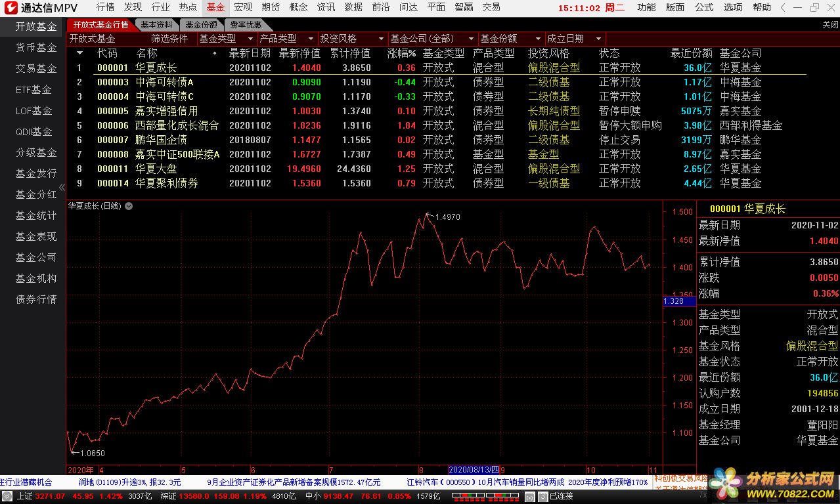Select 交易基金 in the sidebar
Screen dimensions: 840x504
click(36, 69)
